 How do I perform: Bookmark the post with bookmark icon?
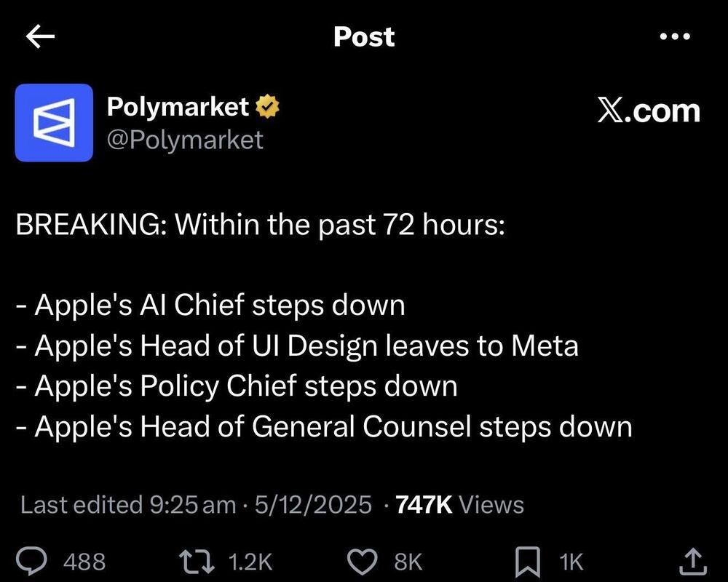[527, 561]
